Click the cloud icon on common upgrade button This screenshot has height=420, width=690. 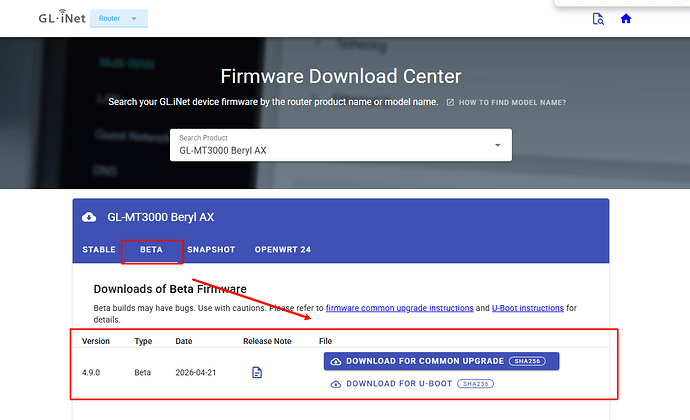336,361
